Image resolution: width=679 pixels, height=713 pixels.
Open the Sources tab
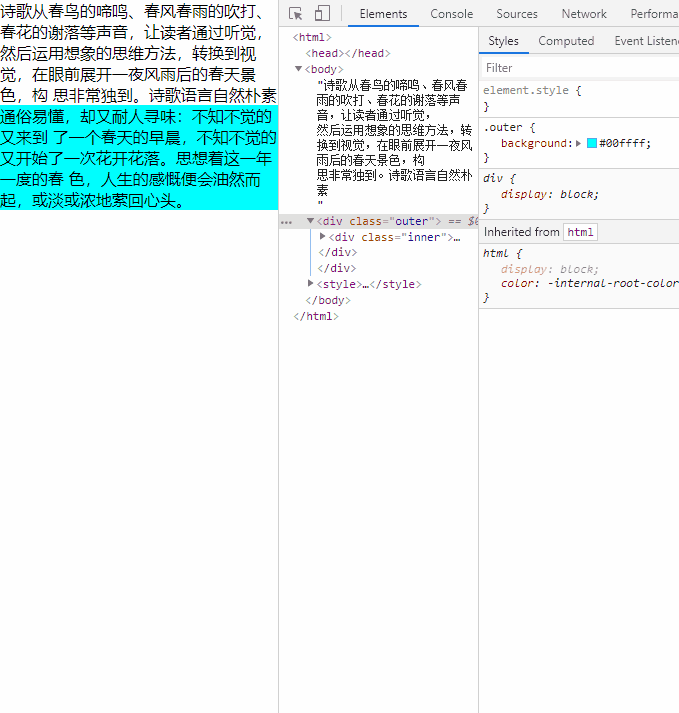(517, 14)
